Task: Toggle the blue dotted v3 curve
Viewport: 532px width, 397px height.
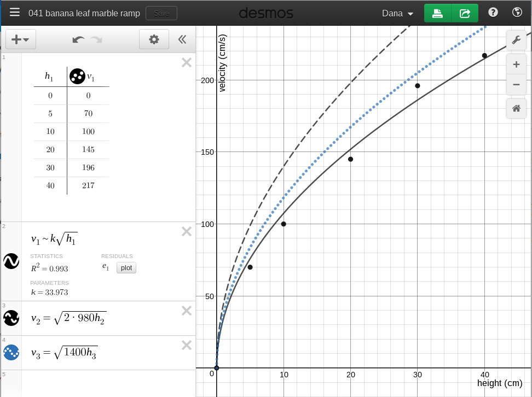Action: (11, 353)
